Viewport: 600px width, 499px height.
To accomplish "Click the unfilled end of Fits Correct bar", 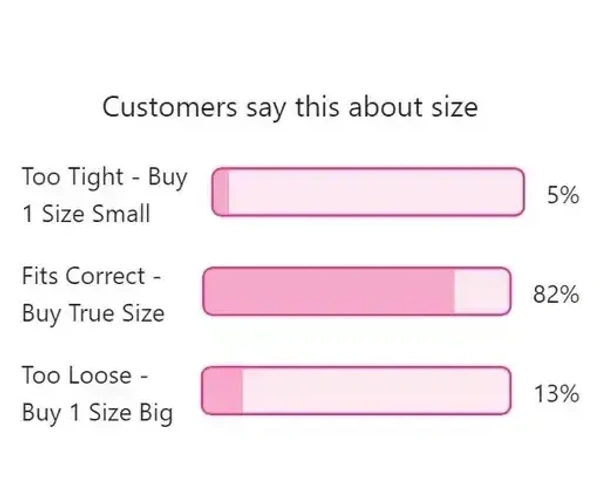I will [x=482, y=292].
